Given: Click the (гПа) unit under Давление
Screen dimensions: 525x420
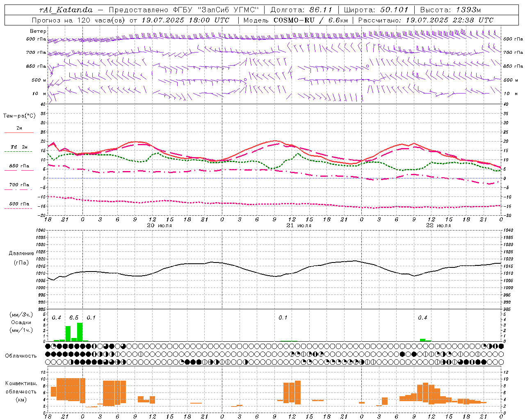Looking at the screenshot, I should (x=21, y=262).
